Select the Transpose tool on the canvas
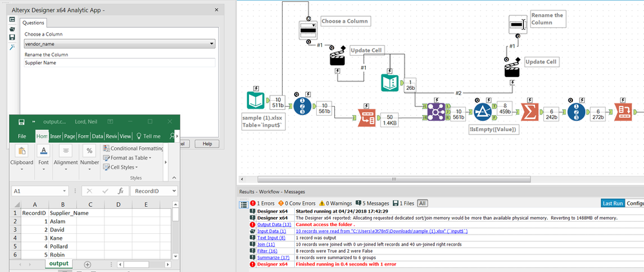 [x=366, y=118]
